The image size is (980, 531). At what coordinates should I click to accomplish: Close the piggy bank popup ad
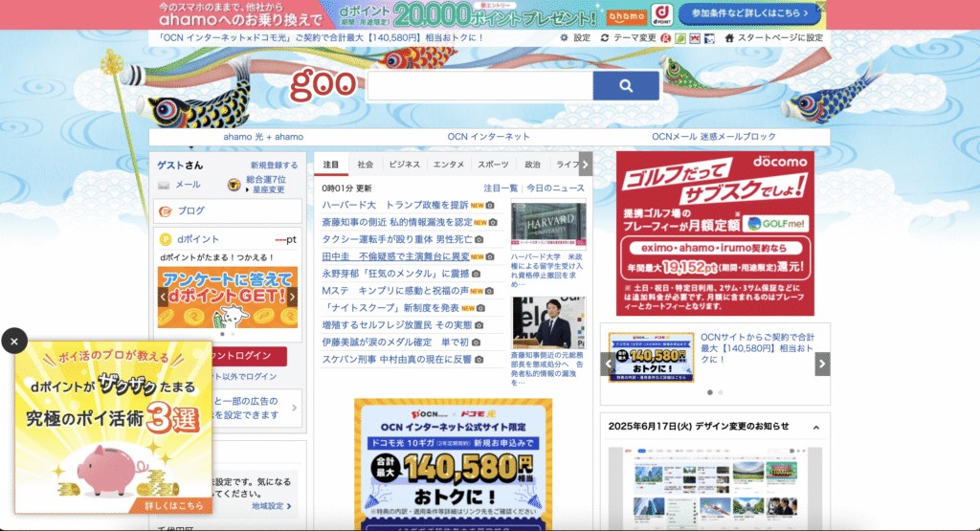tap(13, 340)
